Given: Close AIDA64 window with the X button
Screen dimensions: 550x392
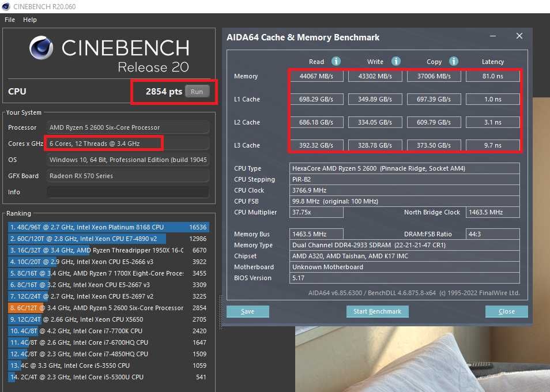Looking at the screenshot, I should (519, 36).
